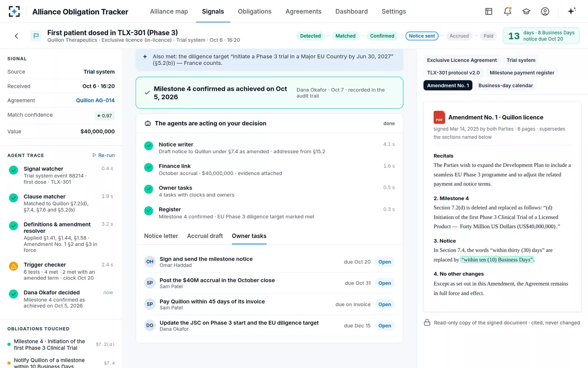This screenshot has height=368, width=588.
Task: Open the user profile icon
Action: click(545, 11)
